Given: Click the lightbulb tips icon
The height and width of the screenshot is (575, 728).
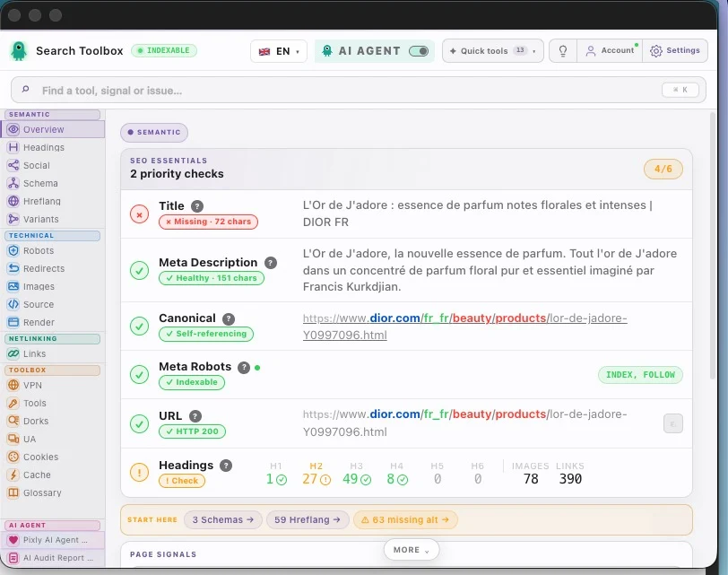Looking at the screenshot, I should click(x=563, y=50).
